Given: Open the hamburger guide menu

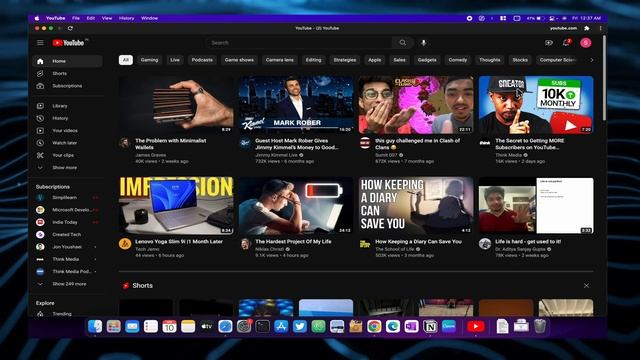Looking at the screenshot, I should [x=40, y=42].
